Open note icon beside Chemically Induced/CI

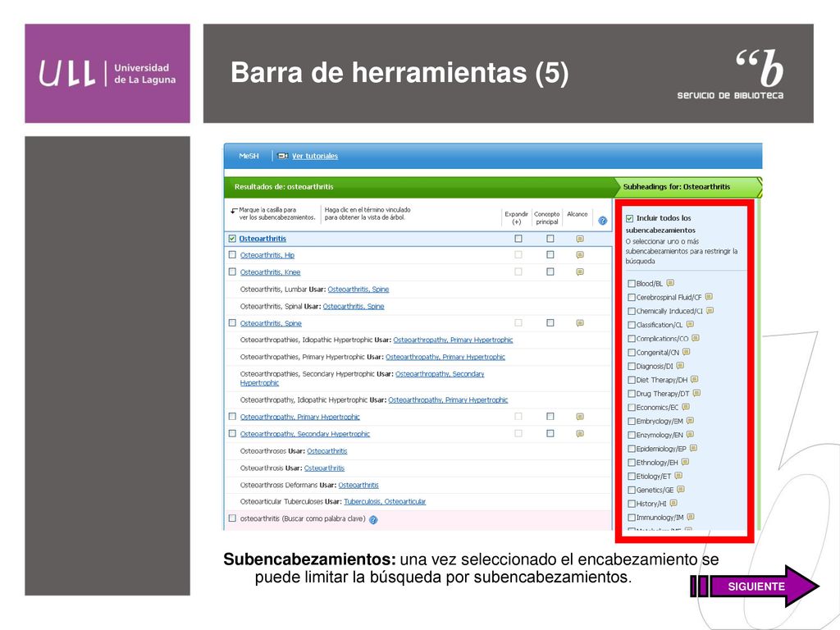(x=710, y=311)
